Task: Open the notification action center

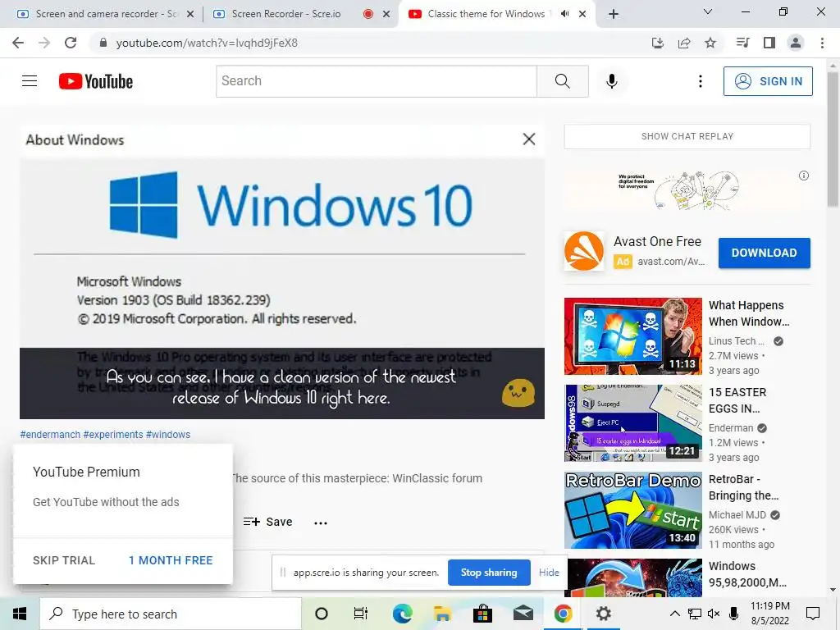Action: pyautogui.click(x=813, y=614)
